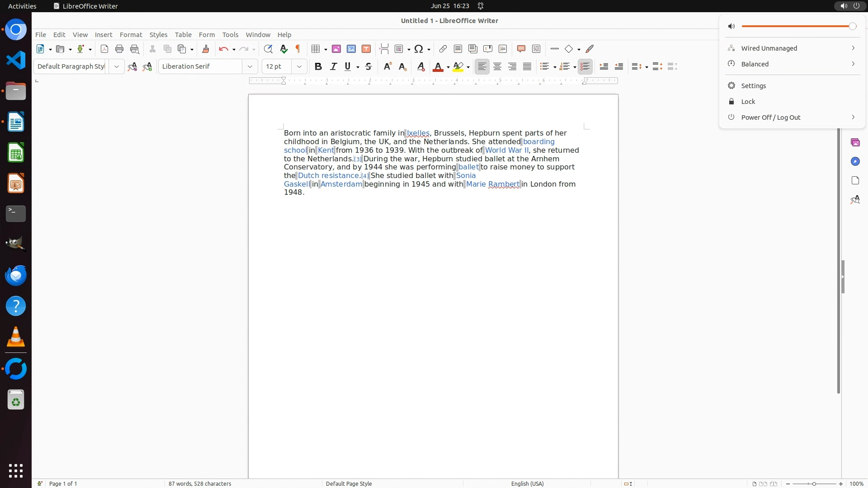Open the sidebar Navigator compass icon
This screenshot has width=868, height=488.
tap(855, 161)
